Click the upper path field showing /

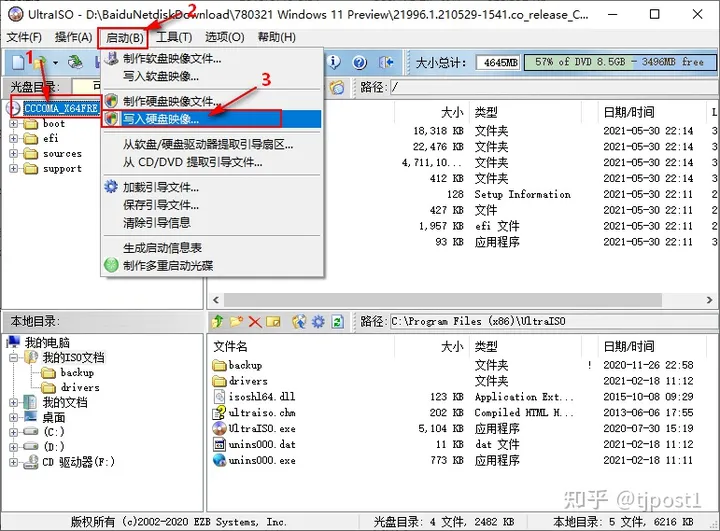click(x=553, y=87)
